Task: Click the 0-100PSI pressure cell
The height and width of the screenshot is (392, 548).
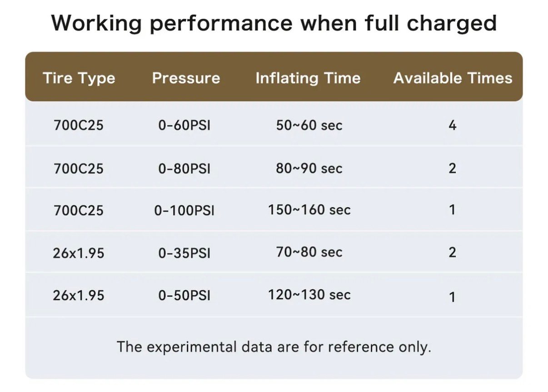Action: pyautogui.click(x=184, y=211)
